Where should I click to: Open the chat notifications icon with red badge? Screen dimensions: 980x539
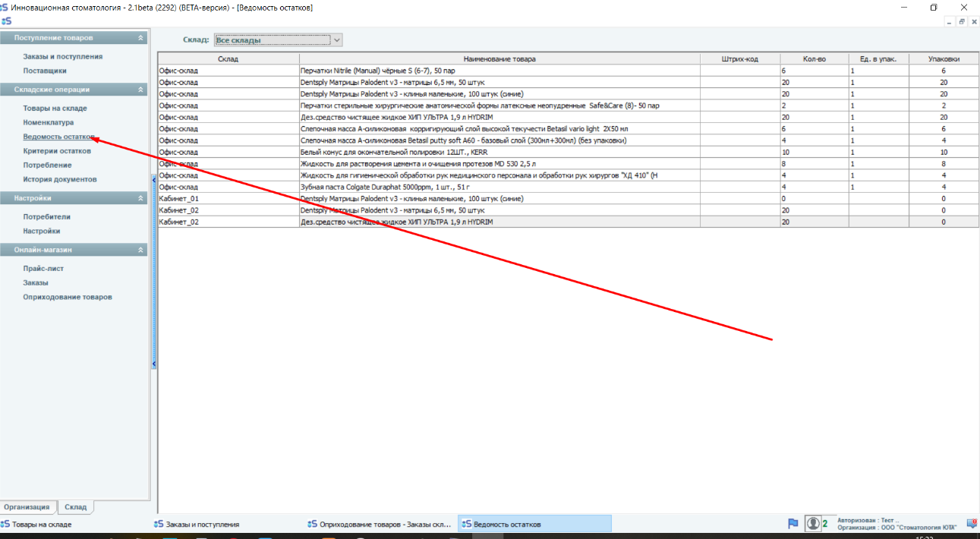coord(971,523)
